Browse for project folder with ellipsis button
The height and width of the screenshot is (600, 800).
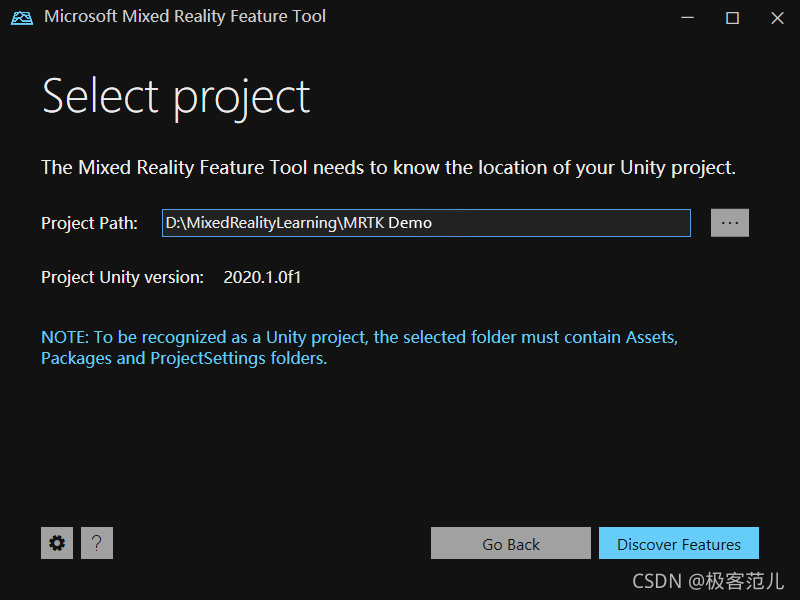tap(730, 223)
